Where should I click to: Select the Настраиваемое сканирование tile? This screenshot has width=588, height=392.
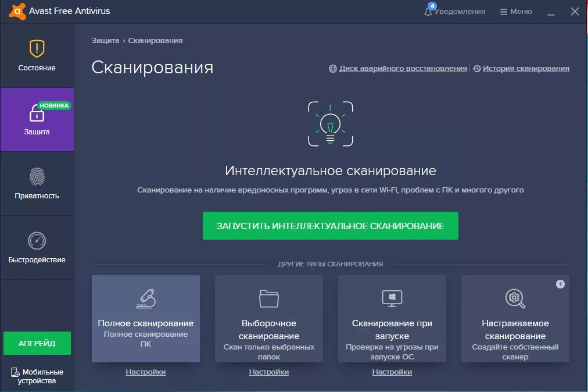click(515, 319)
